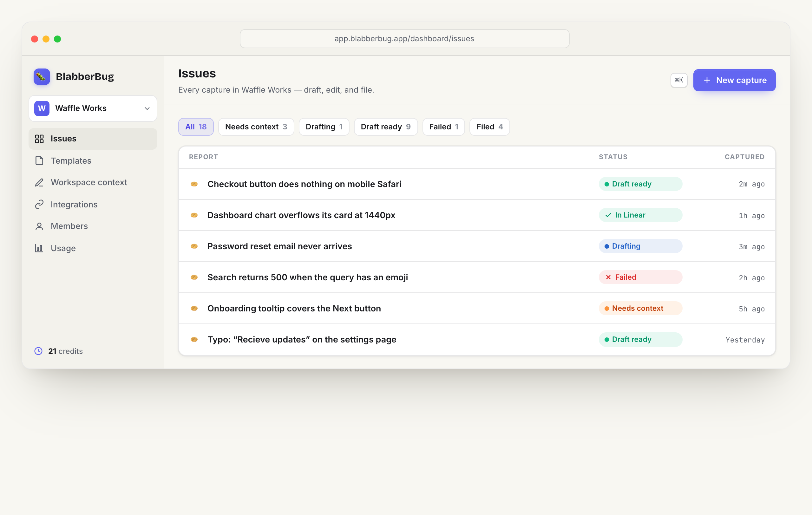
Task: Filter by Needs context 3
Action: pos(256,127)
